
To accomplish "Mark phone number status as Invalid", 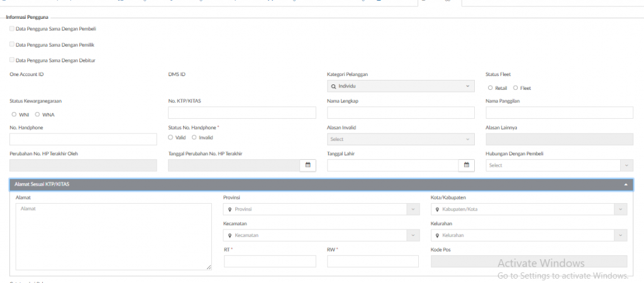I will 194,137.
